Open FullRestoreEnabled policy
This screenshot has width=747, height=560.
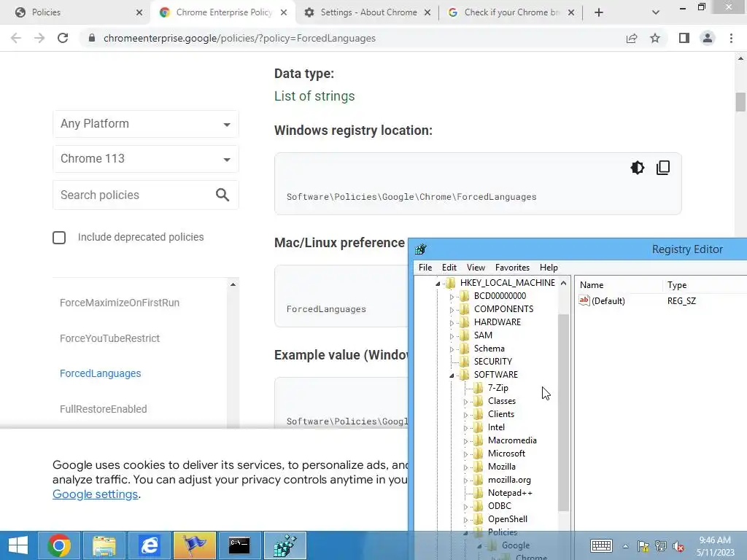coord(104,409)
